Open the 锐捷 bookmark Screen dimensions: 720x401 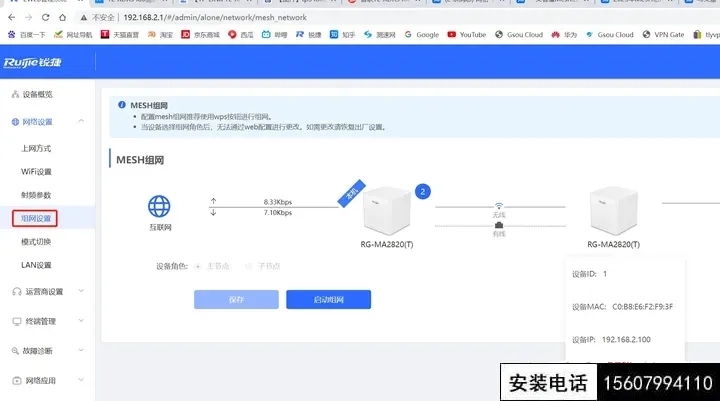308,34
